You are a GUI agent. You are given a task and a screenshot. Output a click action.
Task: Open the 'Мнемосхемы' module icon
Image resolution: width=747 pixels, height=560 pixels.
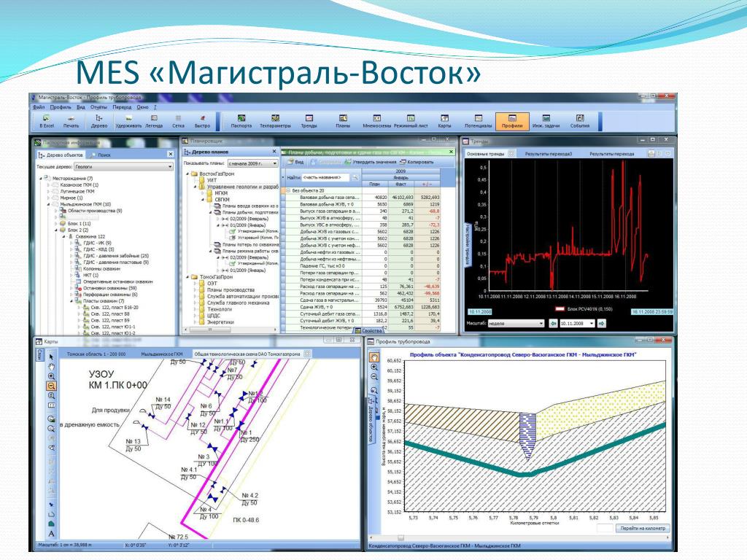pos(377,121)
